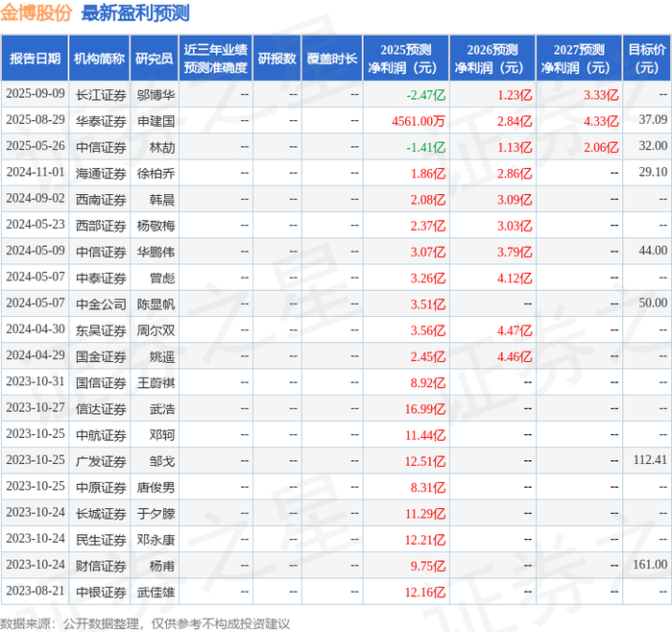The image size is (672, 632).
Task: Click the 4561.00万 profit value
Action: pyautogui.click(x=419, y=121)
